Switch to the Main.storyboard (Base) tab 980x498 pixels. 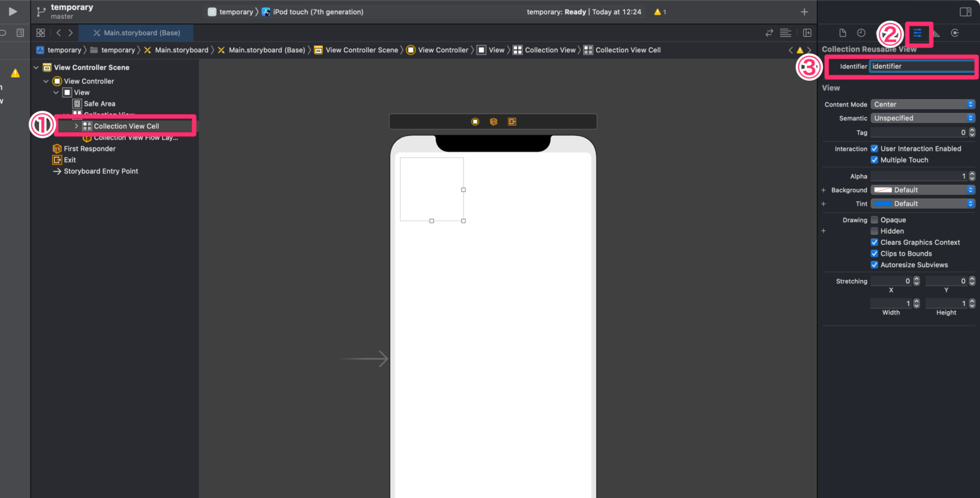(136, 32)
